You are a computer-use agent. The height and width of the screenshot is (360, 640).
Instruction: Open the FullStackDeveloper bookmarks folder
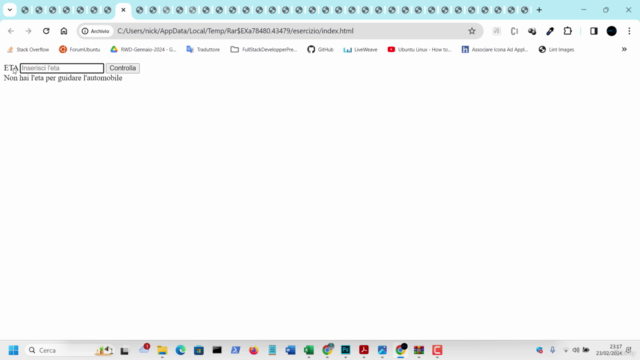[x=264, y=49]
